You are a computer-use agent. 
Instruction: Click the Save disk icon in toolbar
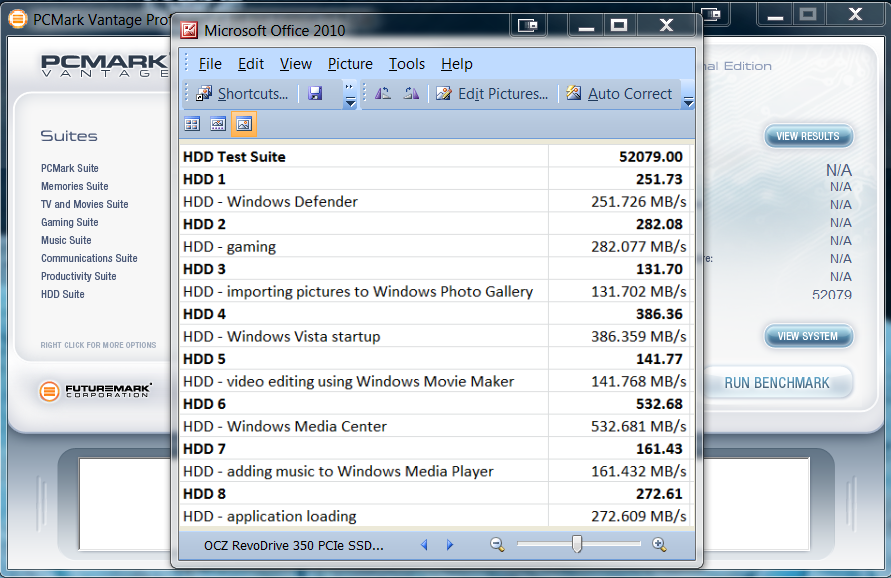coord(315,94)
